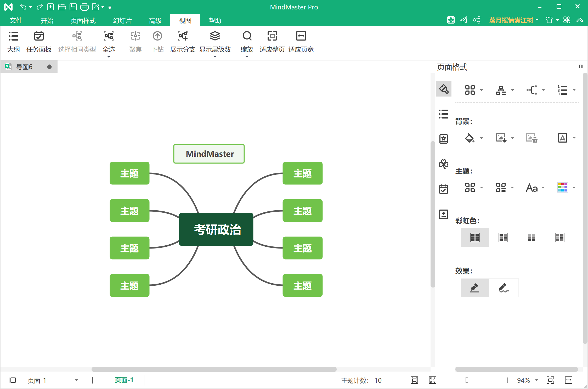The width and height of the screenshot is (588, 389).
Task: Click status bar fit-to-page icon
Action: [550, 380]
